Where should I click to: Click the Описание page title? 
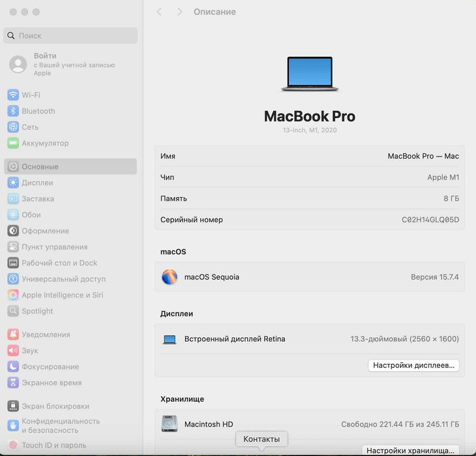(x=215, y=12)
